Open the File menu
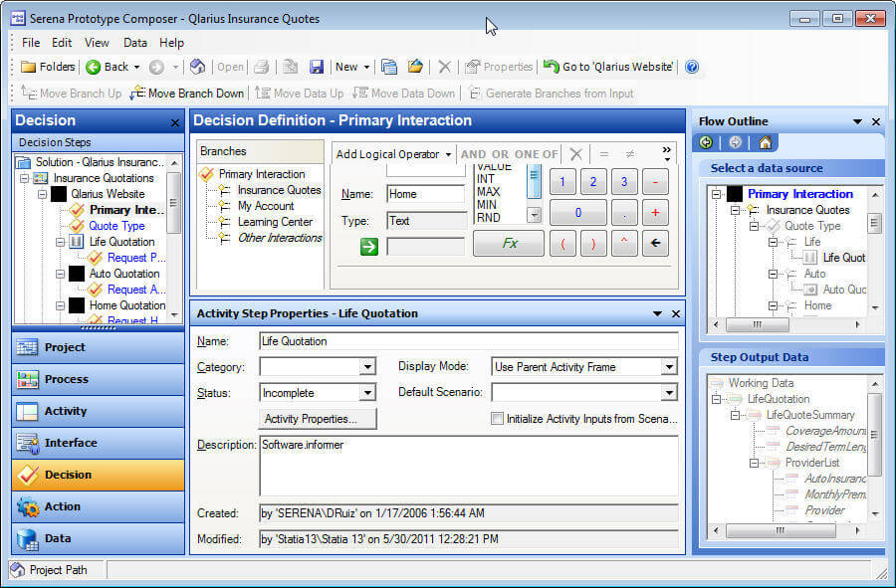 pyautogui.click(x=31, y=43)
